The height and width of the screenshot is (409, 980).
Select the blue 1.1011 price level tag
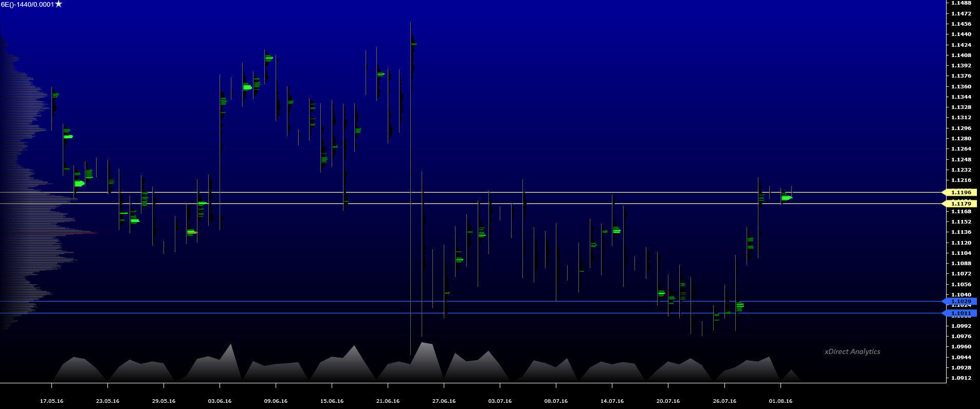[960, 313]
